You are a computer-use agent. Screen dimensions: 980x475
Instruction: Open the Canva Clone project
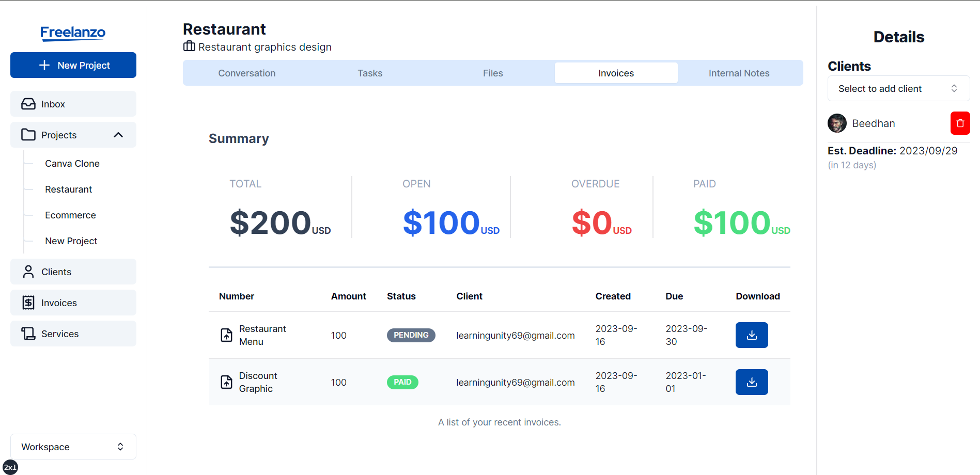pos(72,164)
